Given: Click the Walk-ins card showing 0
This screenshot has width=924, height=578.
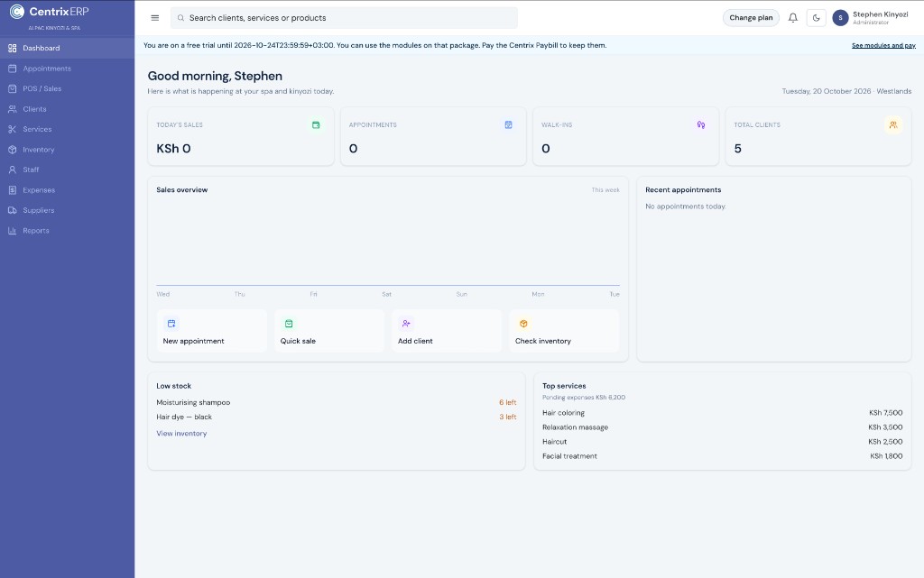Looking at the screenshot, I should tap(626, 136).
